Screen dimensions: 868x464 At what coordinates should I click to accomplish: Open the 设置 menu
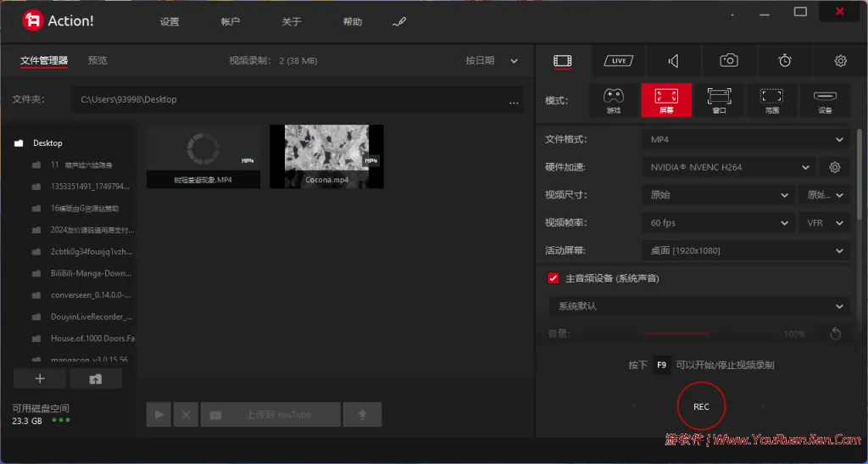170,22
